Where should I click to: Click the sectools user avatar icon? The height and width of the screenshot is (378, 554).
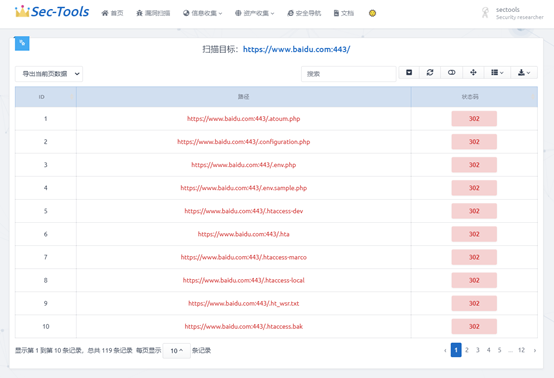tap(485, 13)
